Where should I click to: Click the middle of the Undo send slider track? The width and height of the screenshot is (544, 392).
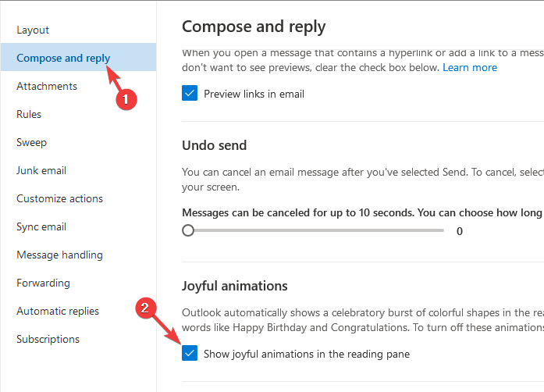click(x=313, y=230)
